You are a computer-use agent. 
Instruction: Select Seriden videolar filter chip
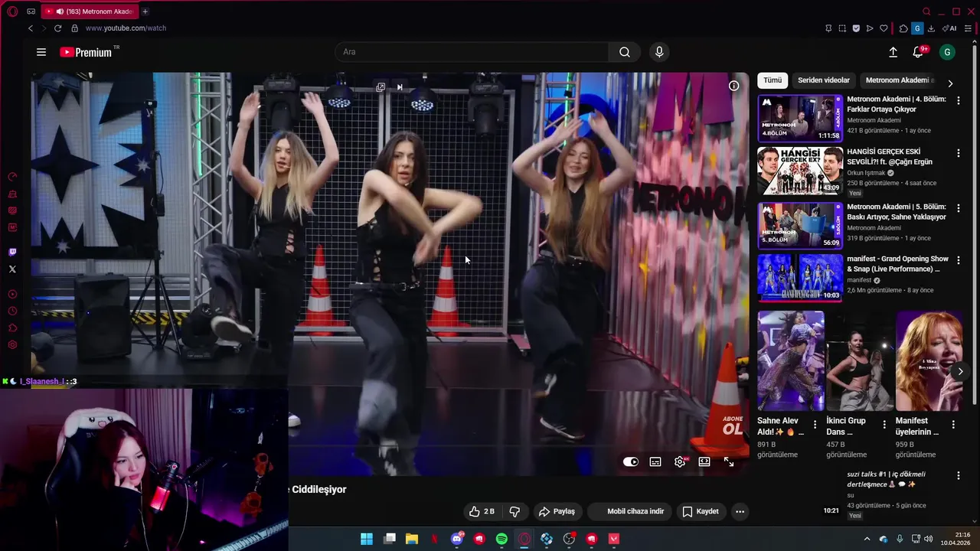(824, 80)
